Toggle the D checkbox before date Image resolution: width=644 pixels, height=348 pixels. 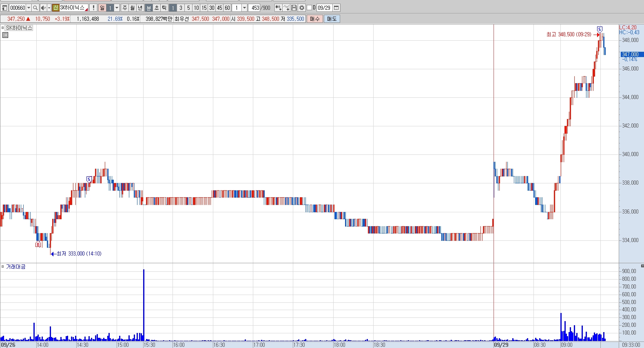coord(309,8)
